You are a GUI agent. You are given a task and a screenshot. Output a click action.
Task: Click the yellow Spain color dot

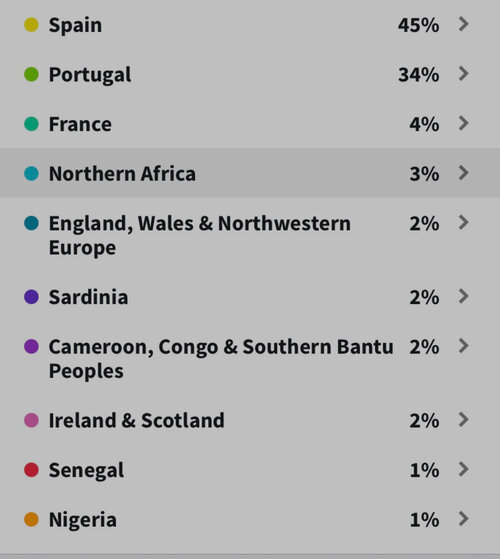[x=31, y=25]
